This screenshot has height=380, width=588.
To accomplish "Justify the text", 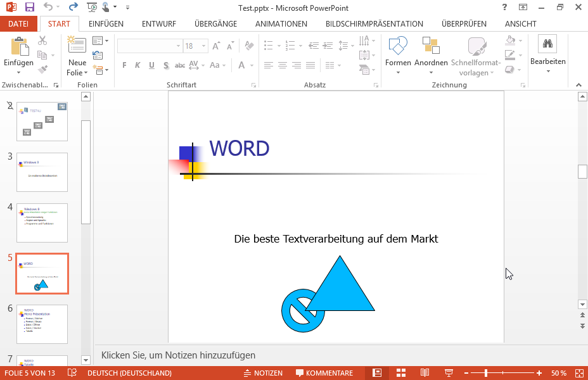I will pos(310,66).
